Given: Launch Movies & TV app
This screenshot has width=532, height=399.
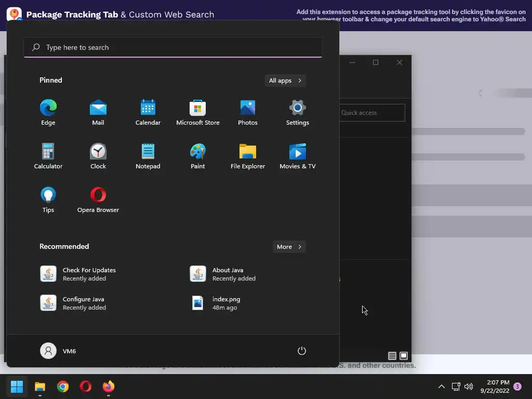Looking at the screenshot, I should click(298, 156).
